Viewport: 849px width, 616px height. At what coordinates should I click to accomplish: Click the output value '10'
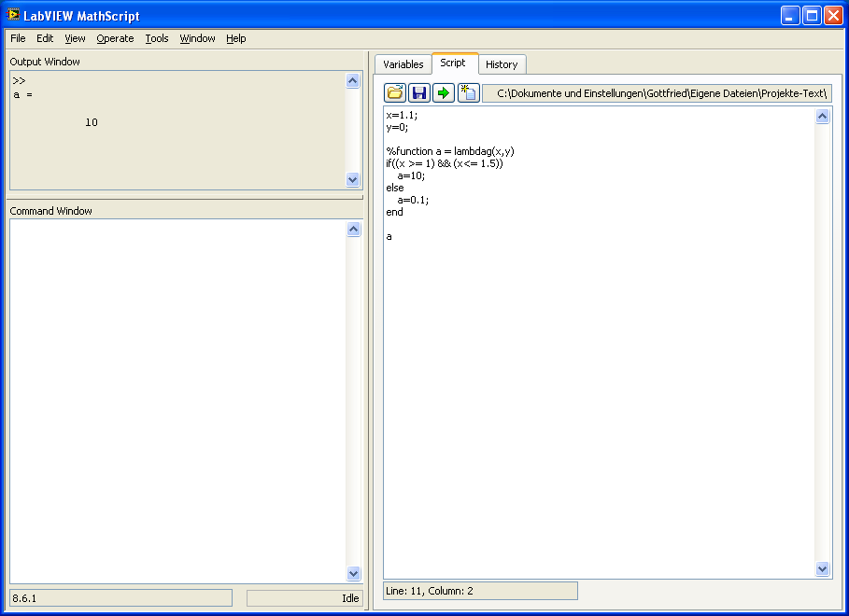click(91, 122)
